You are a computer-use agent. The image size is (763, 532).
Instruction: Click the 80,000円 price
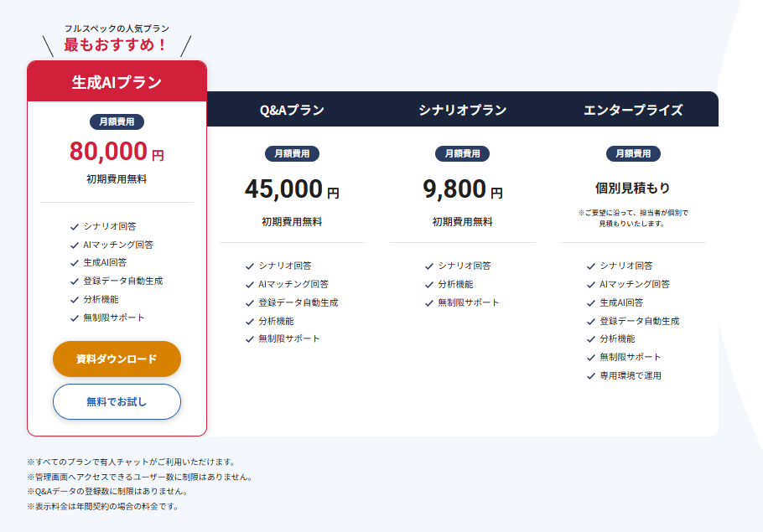(x=117, y=152)
